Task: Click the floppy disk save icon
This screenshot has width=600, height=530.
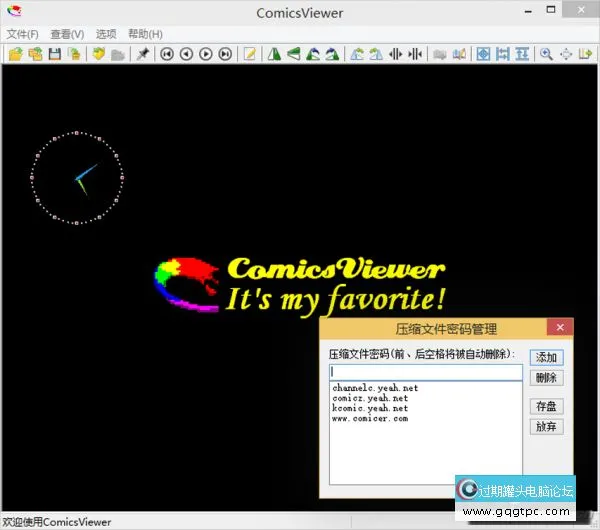Action: tap(55, 54)
